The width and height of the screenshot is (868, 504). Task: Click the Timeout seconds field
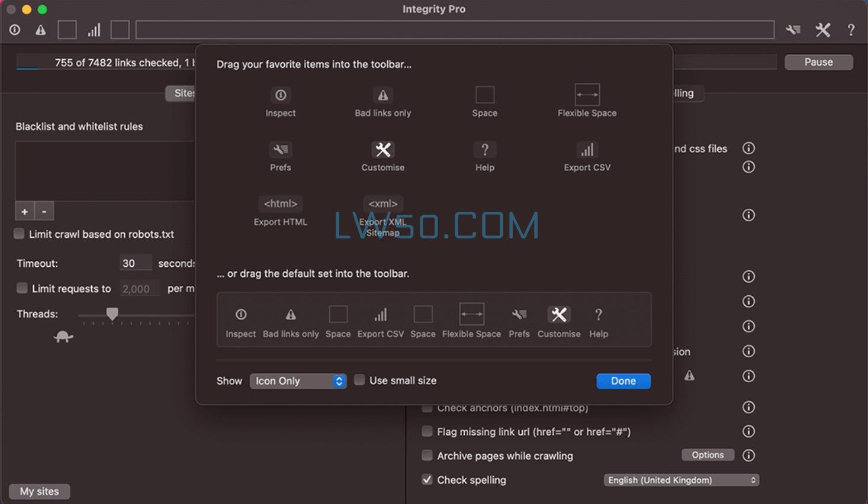click(x=135, y=263)
